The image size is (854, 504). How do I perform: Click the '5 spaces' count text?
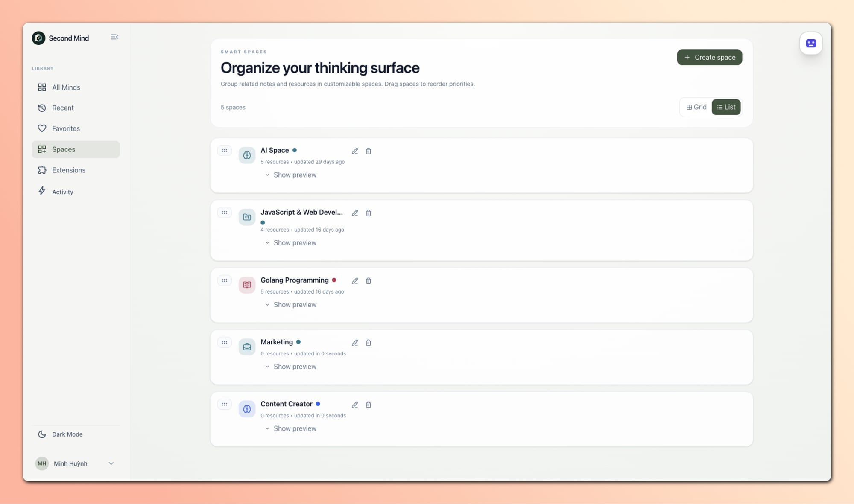click(x=233, y=107)
